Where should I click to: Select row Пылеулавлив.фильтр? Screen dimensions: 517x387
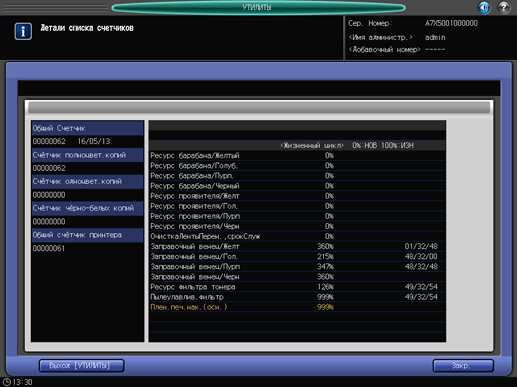297,297
